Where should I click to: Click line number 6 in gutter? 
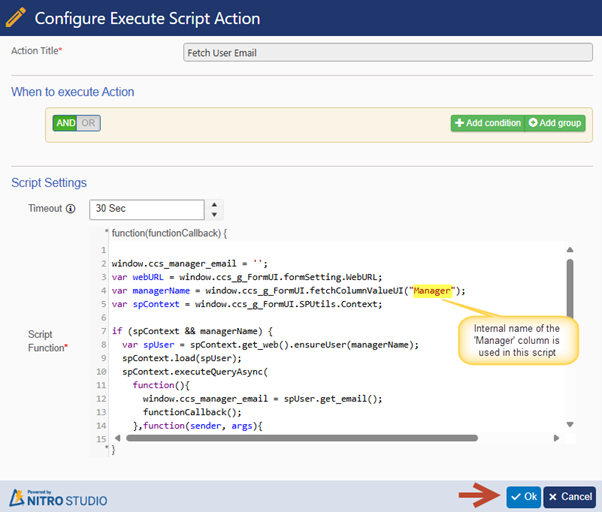[104, 318]
